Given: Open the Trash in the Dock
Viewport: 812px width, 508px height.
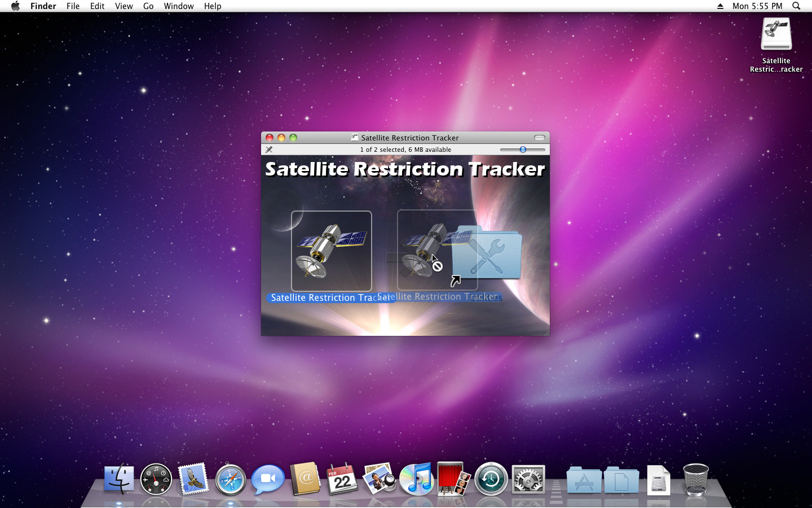Looking at the screenshot, I should point(695,480).
